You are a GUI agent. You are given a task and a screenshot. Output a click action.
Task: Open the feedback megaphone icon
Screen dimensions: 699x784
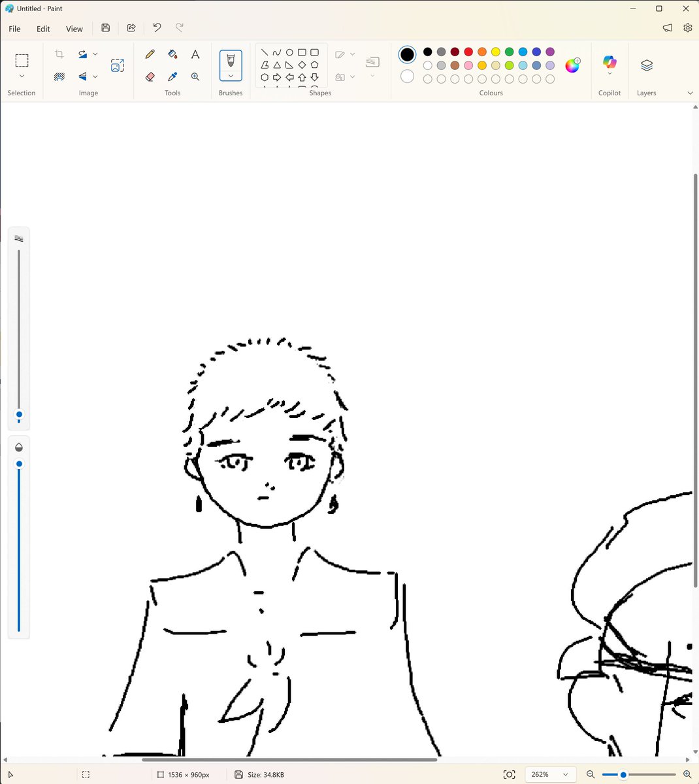(x=667, y=28)
